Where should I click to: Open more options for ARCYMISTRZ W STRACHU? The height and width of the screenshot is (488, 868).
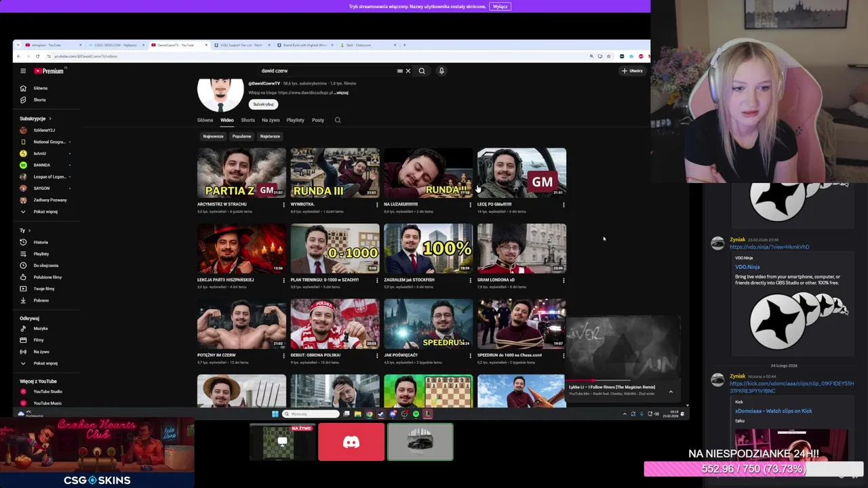pyautogui.click(x=283, y=204)
